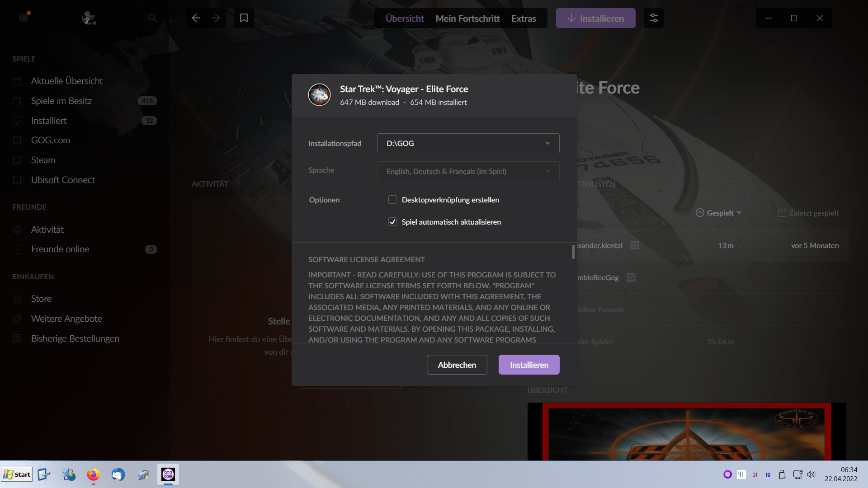Switch to the Extras tab
This screenshot has width=868, height=488.
coord(524,19)
